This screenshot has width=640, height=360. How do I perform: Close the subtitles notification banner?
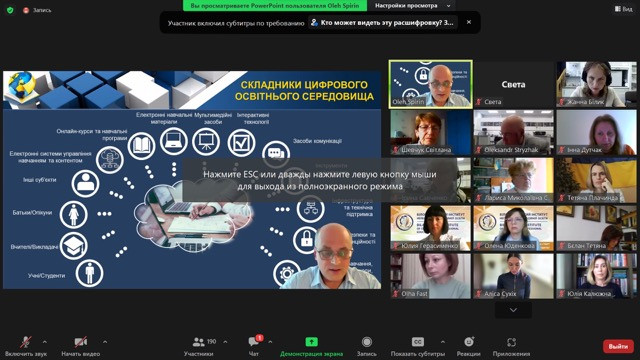tap(469, 22)
